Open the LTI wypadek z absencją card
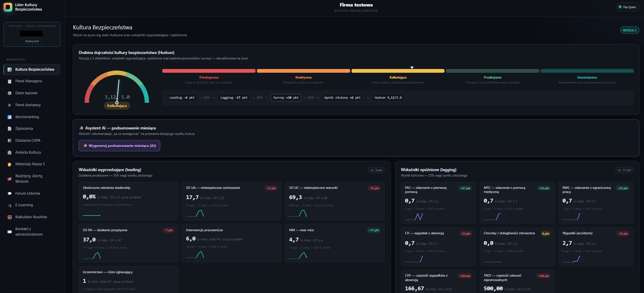The image size is (644, 293). 438,247
